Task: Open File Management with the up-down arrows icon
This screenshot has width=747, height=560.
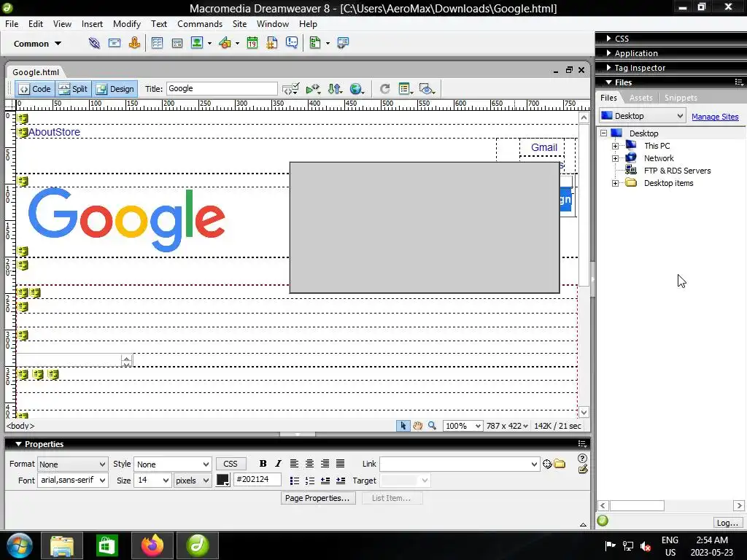Action: [x=334, y=89]
